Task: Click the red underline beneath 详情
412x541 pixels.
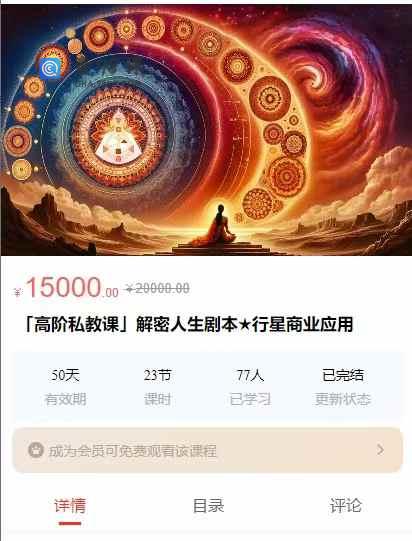Action: coord(70,523)
